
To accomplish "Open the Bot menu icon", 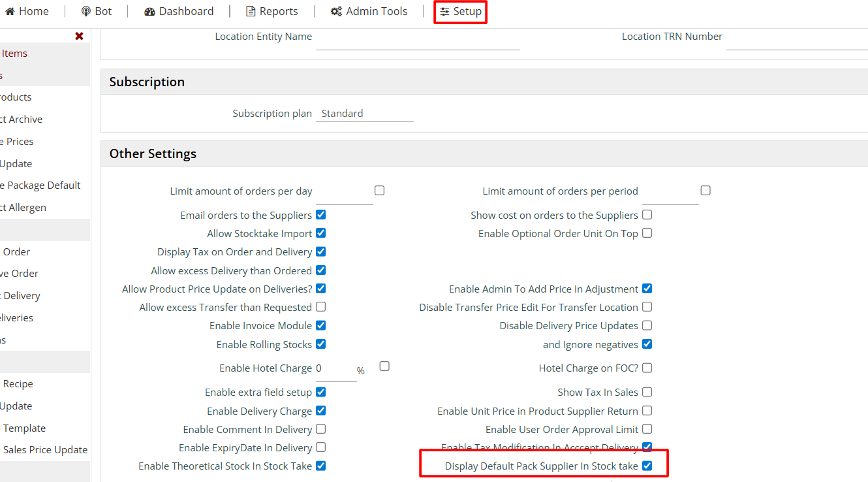I will coord(86,11).
